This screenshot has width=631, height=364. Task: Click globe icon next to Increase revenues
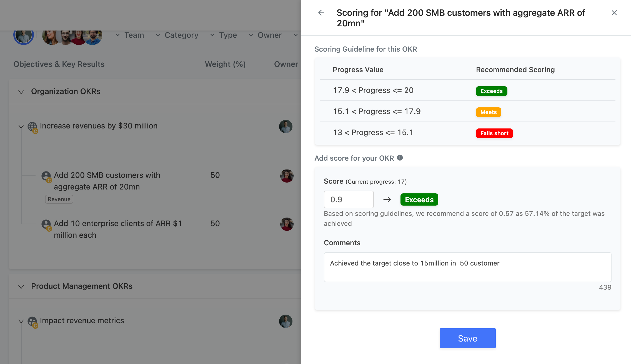tap(32, 127)
